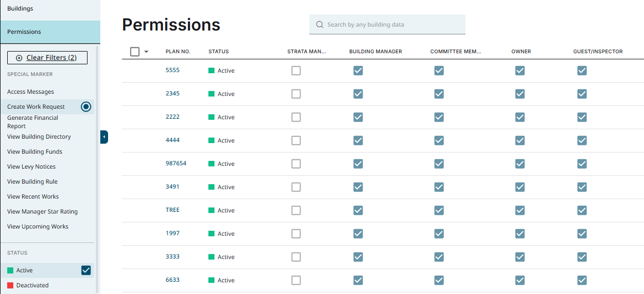The height and width of the screenshot is (294, 644).
Task: Uncheck Owner permission for plan 4444
Action: 520,141
